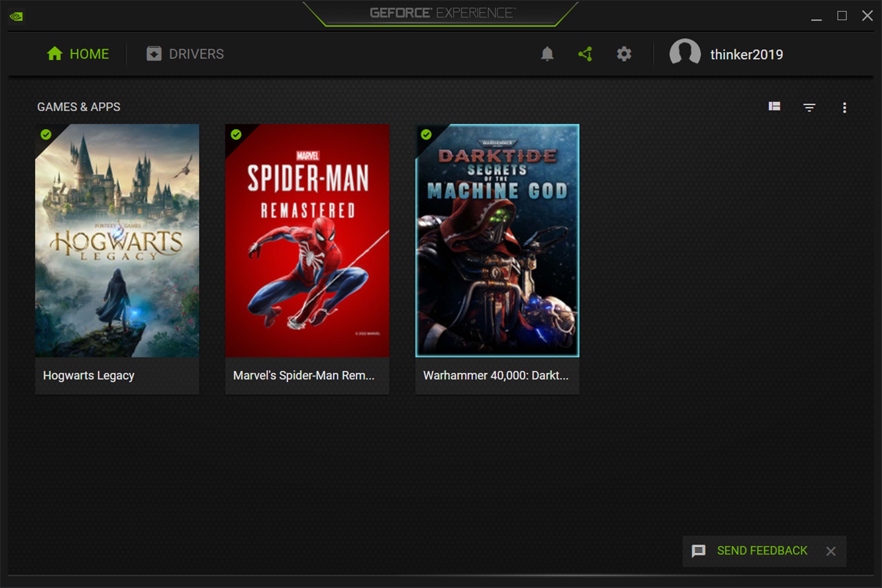Click the Send Feedback button
This screenshot has height=588, width=882.
762,551
